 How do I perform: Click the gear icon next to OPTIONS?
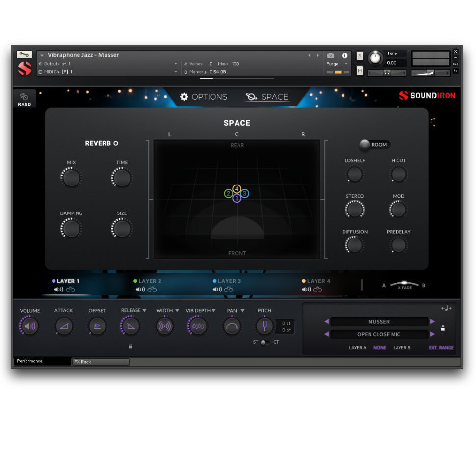(x=185, y=97)
